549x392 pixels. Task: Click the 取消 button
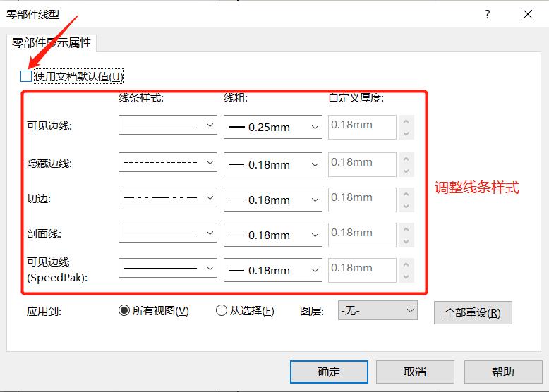[415, 372]
